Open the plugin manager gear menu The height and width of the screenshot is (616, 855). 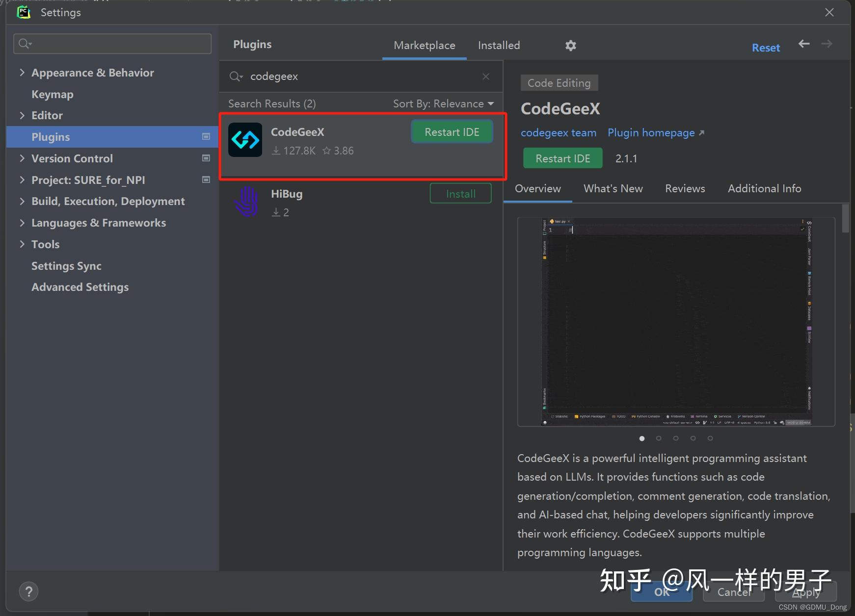(x=570, y=45)
